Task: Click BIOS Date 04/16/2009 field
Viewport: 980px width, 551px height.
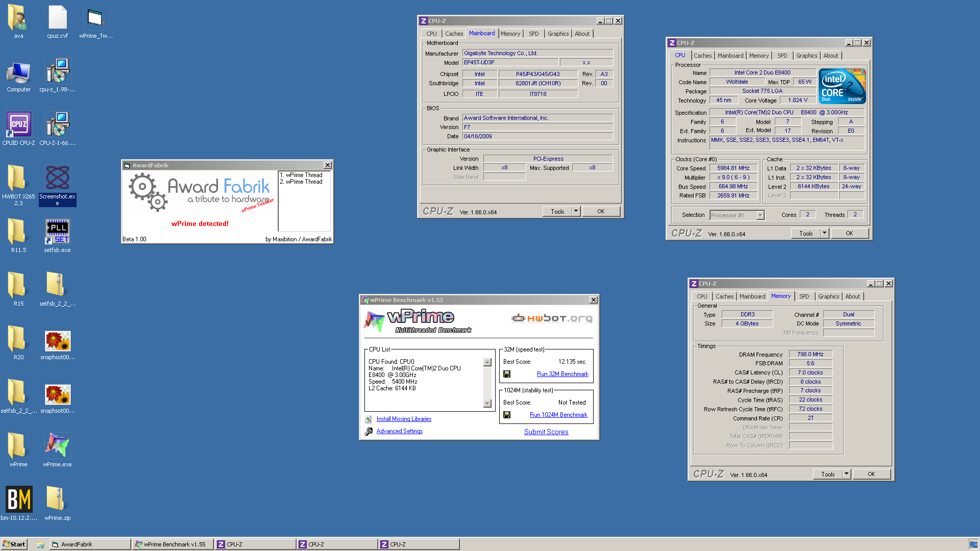Action: pos(537,136)
